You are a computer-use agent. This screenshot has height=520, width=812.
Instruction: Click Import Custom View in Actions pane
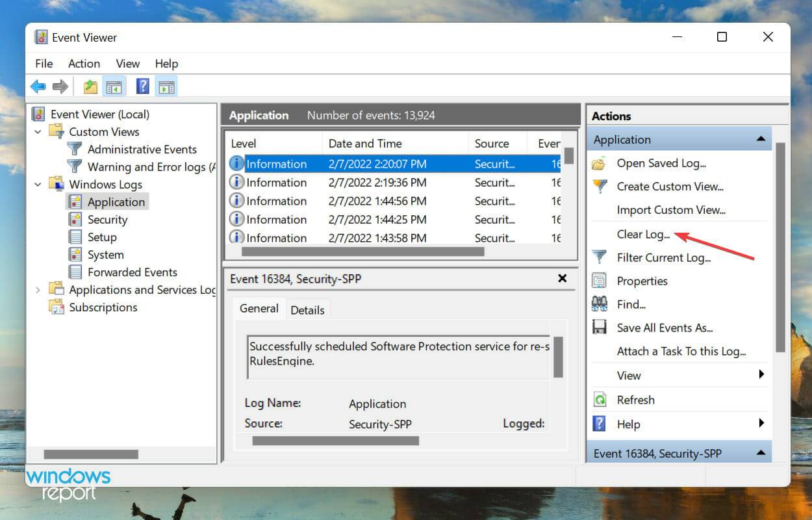pos(671,210)
